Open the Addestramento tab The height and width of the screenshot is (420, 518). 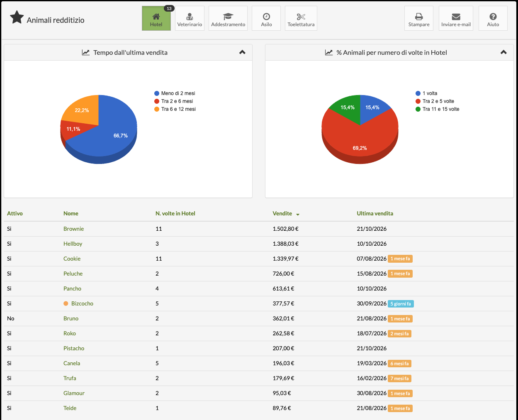tap(228, 18)
